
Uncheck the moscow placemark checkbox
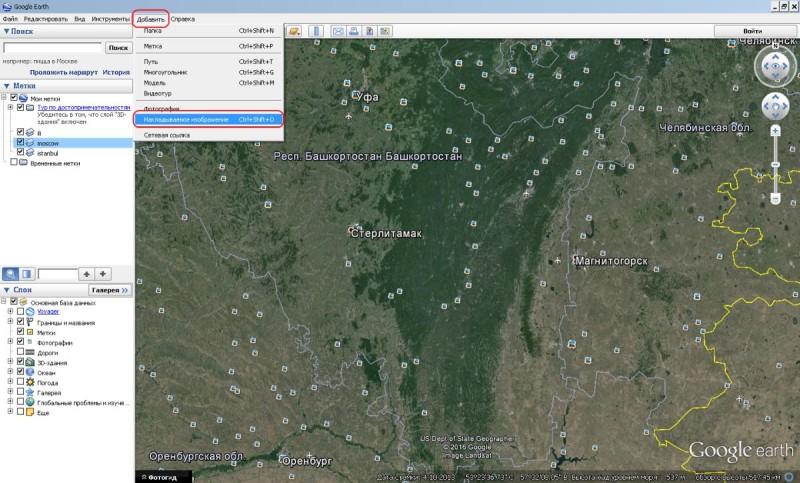[x=20, y=142]
